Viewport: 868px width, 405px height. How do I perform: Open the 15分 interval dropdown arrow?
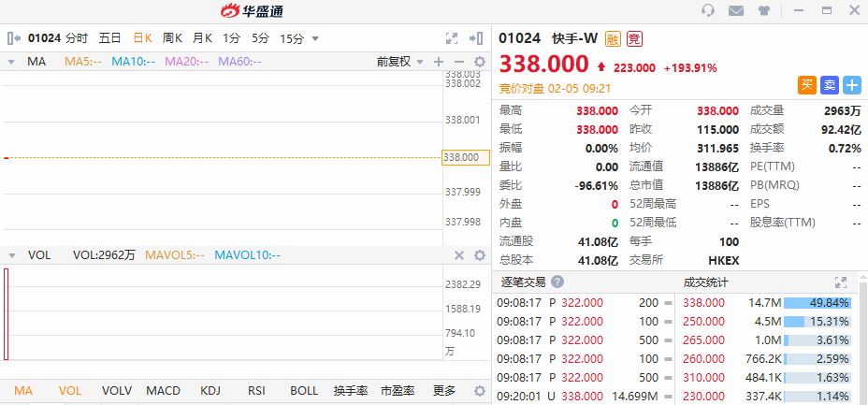click(315, 38)
